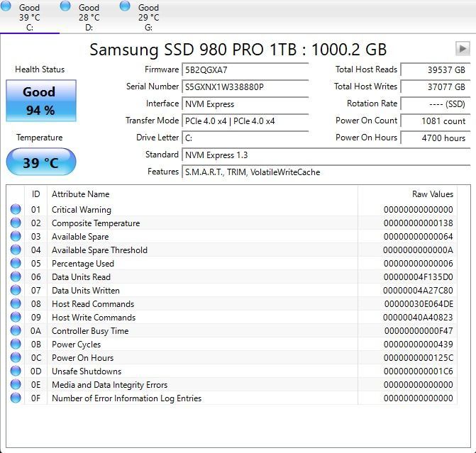This screenshot has height=453, width=476.
Task: Click the Firmware field 5B2QGXA7
Action: pos(245,69)
